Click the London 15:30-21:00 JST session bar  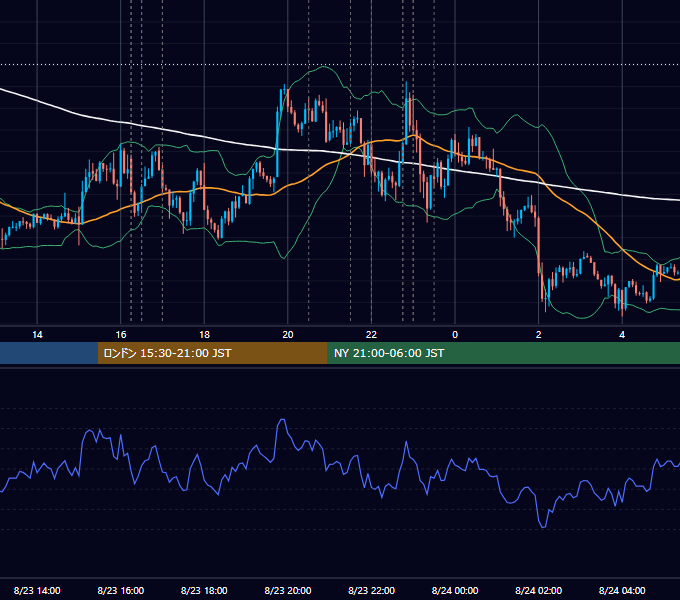pos(212,353)
